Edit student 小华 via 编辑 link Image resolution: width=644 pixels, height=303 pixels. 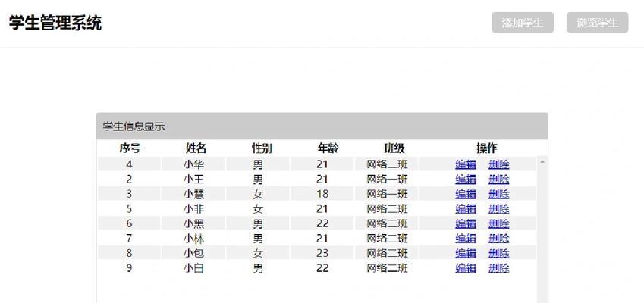click(x=466, y=164)
